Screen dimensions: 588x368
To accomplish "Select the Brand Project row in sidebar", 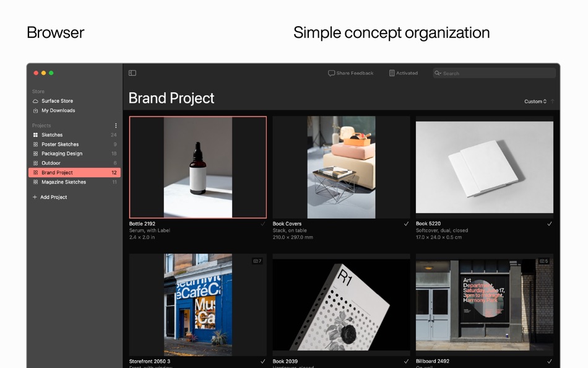I will [x=75, y=172].
